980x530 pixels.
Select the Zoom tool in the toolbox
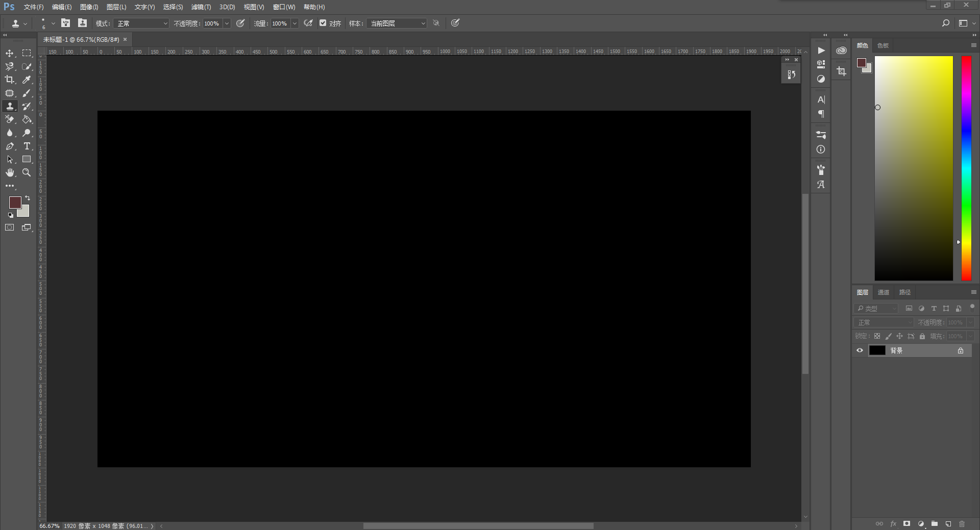pos(27,172)
